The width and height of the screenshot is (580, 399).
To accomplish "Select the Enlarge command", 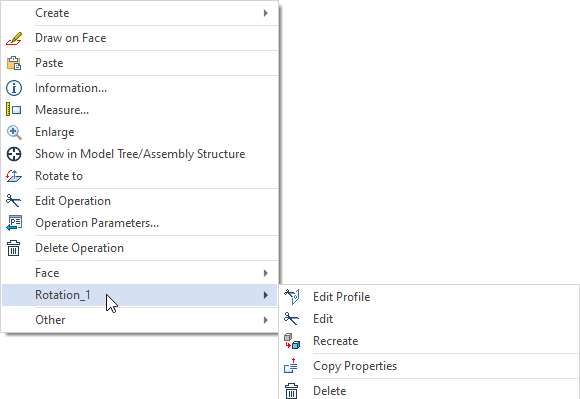I will click(140, 132).
